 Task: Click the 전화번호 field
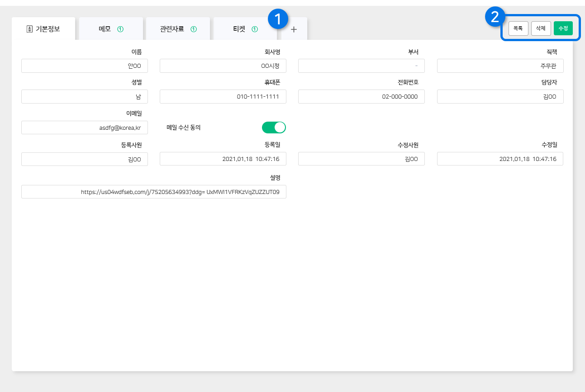click(x=361, y=97)
